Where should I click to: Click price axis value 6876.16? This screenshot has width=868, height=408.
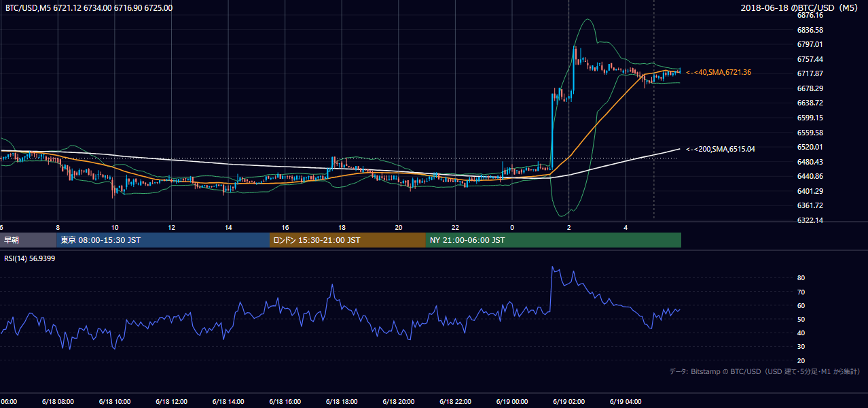(810, 15)
